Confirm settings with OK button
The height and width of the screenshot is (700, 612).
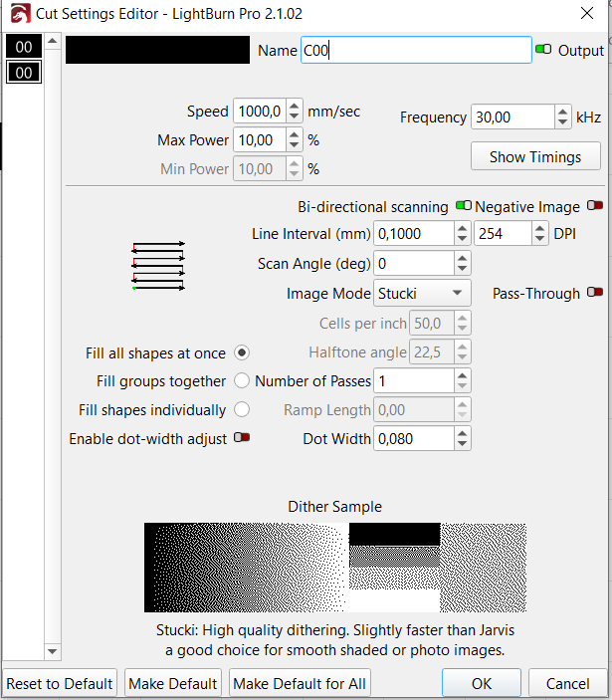tap(482, 683)
